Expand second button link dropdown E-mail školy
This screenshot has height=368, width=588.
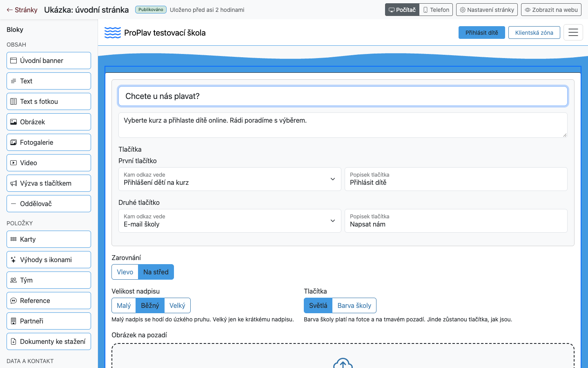230,221
